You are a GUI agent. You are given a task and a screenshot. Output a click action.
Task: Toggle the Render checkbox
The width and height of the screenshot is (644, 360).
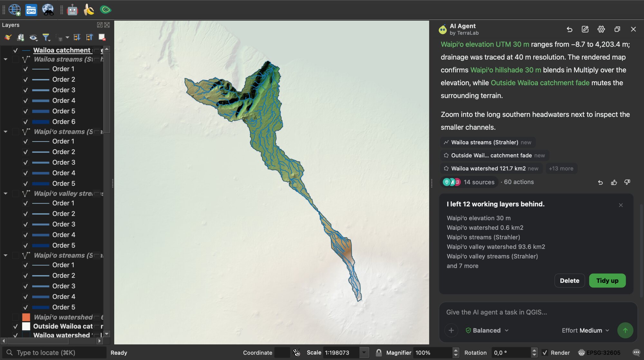point(545,353)
